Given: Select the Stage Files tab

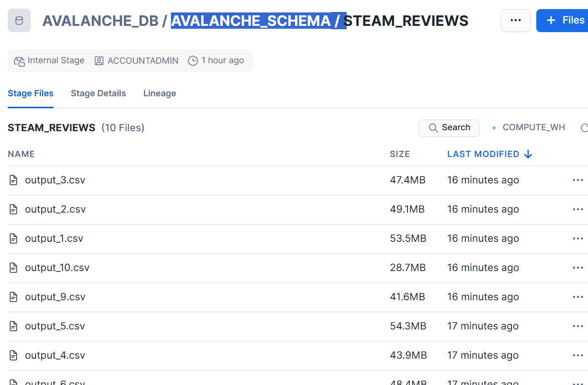Looking at the screenshot, I should point(31,93).
